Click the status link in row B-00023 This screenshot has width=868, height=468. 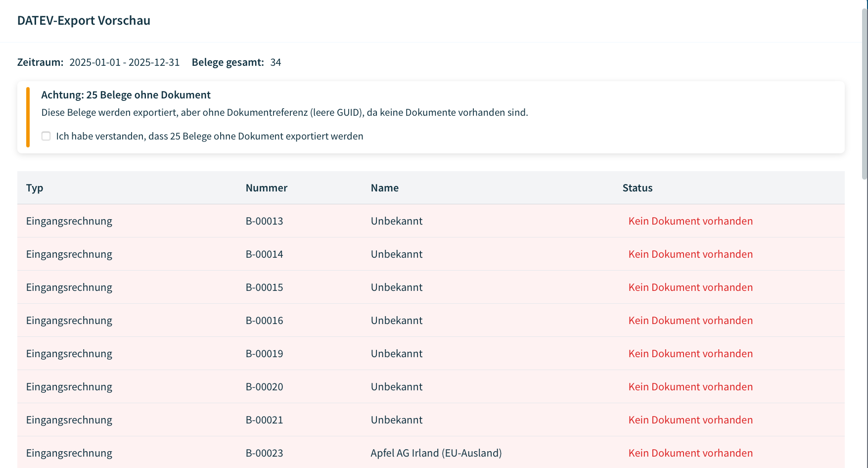pos(690,453)
